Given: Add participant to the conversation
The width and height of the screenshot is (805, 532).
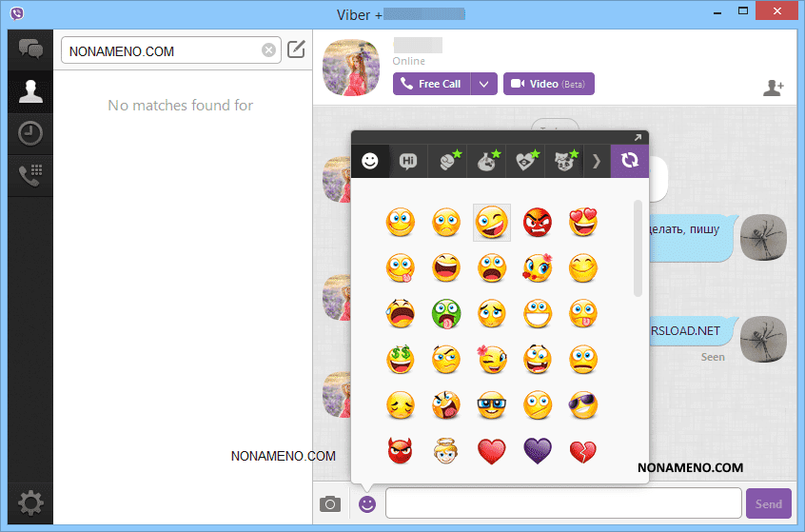Looking at the screenshot, I should click(773, 88).
